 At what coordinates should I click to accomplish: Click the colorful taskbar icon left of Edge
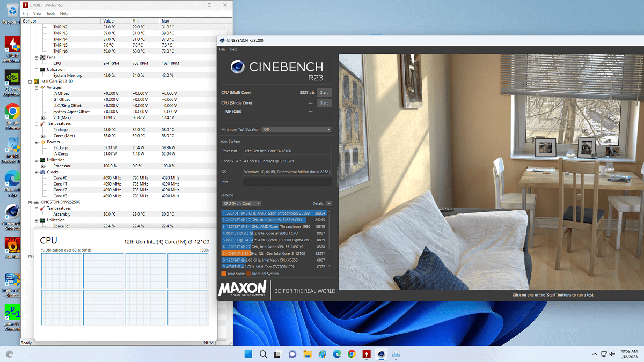click(322, 354)
